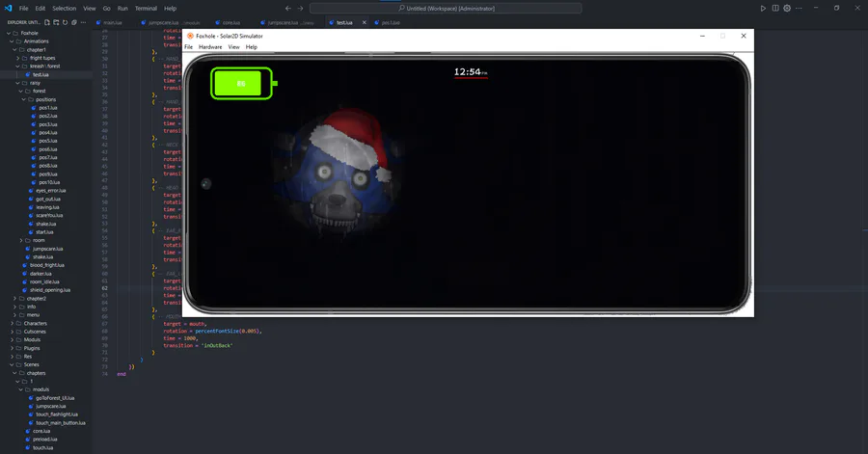Expand the Cutscenes folder
The height and width of the screenshot is (454, 868).
point(12,332)
